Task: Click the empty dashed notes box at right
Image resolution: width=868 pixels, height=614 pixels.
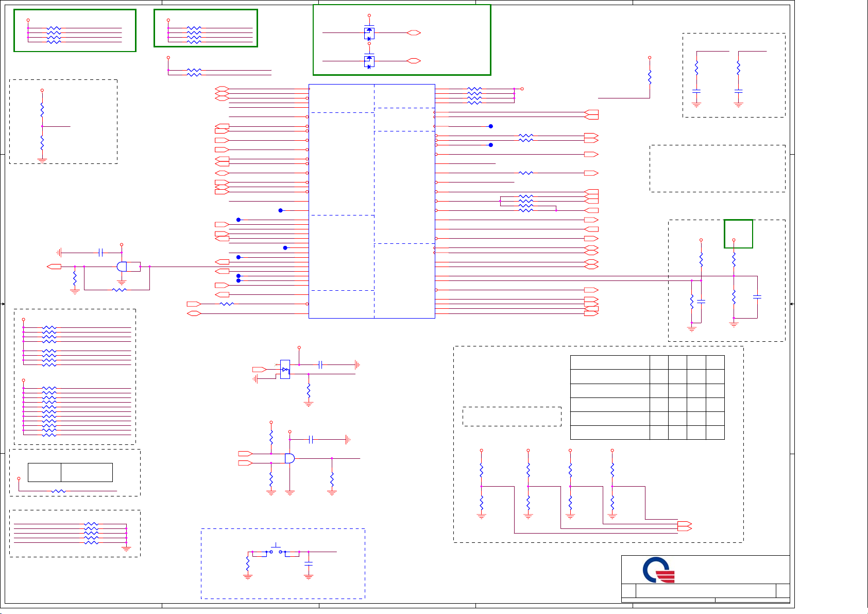Action: (x=718, y=169)
